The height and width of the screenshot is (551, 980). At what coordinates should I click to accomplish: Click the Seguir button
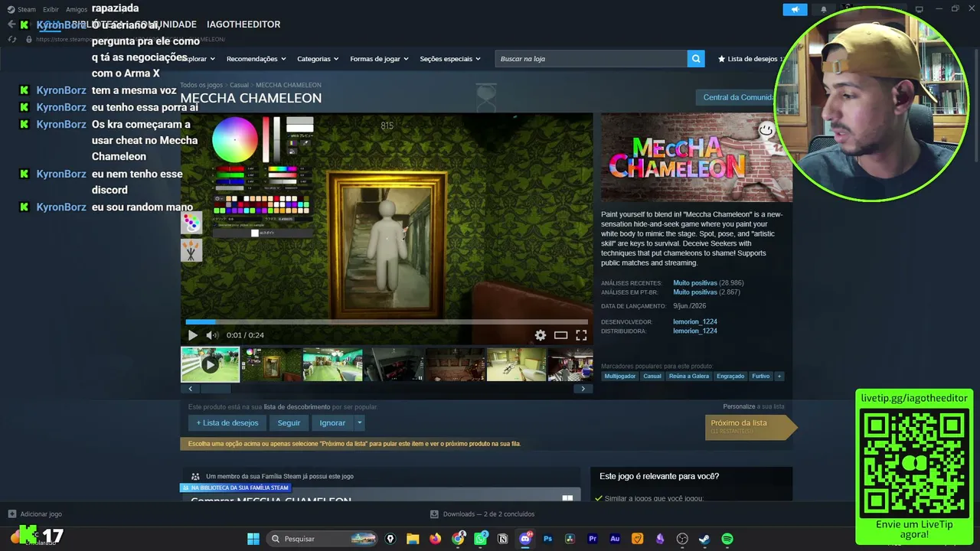pyautogui.click(x=289, y=423)
